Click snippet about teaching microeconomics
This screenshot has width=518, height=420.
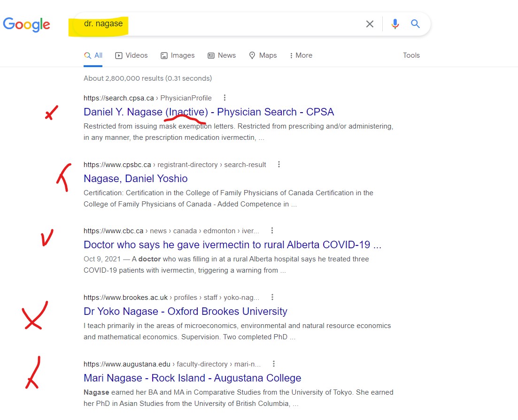click(x=237, y=331)
